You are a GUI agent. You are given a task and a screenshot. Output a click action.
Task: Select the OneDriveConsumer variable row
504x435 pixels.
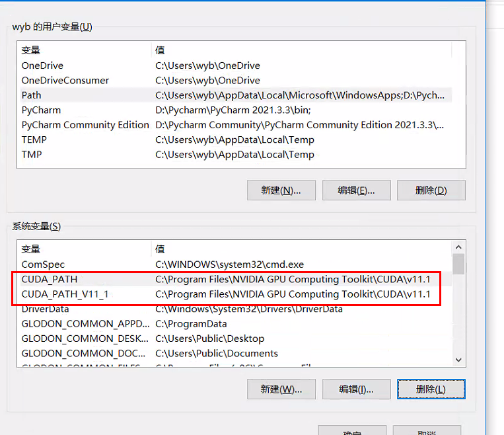click(x=236, y=81)
